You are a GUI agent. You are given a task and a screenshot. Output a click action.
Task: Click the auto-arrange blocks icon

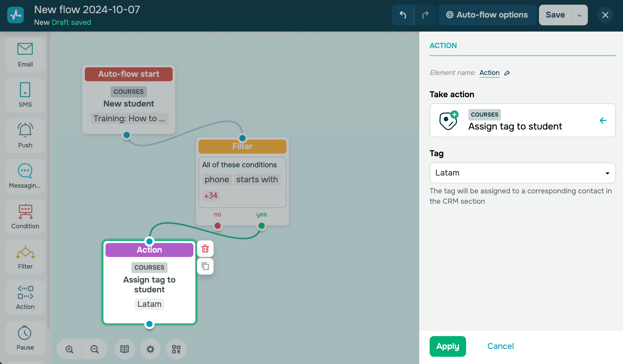tap(176, 349)
